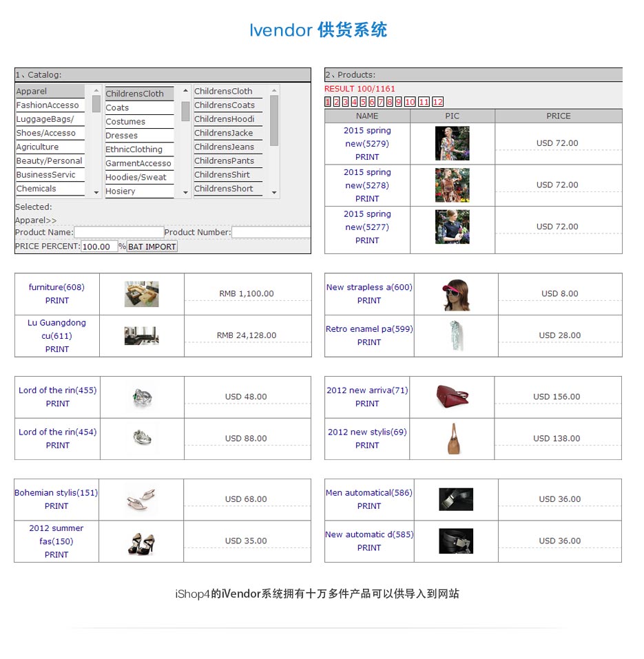Select the black high heels thumbnail
The height and width of the screenshot is (659, 644).
(141, 541)
